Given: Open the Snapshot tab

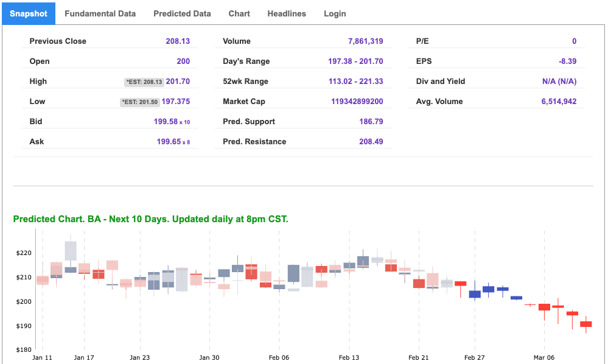Looking at the screenshot, I should pos(29,13).
